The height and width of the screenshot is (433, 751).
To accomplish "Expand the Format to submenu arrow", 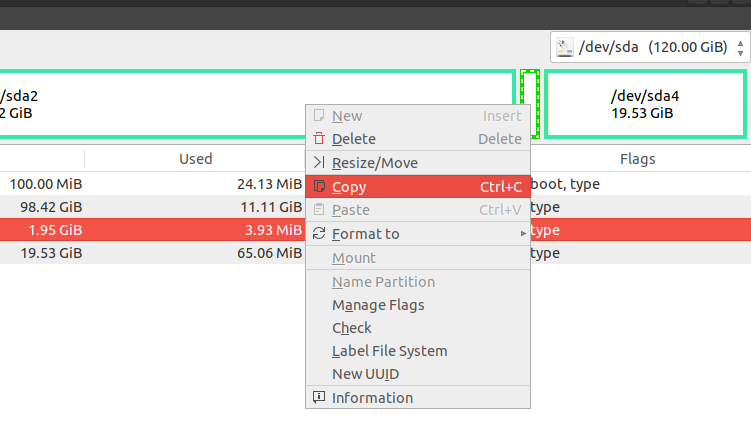I will pyautogui.click(x=523, y=233).
